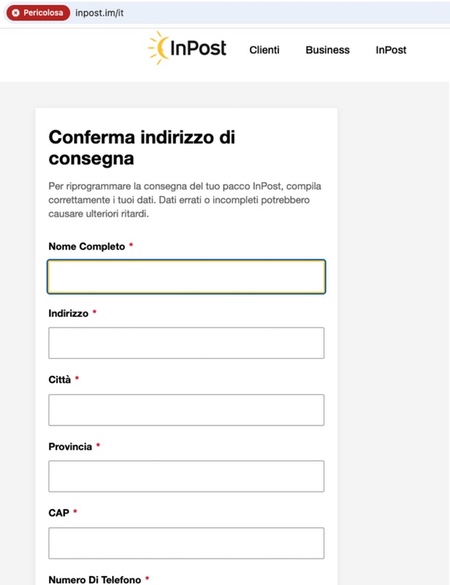Screen dimensions: 450x585
Task: Open the Business navigation menu
Action: point(328,50)
